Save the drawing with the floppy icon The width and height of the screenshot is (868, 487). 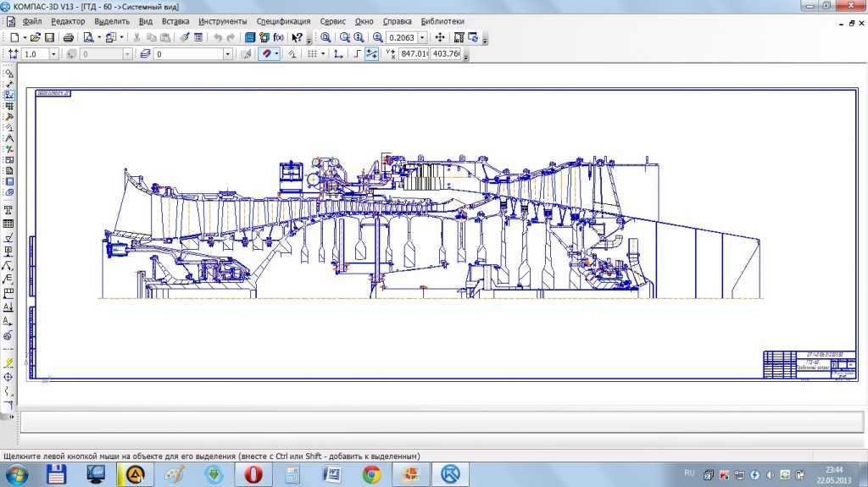[49, 37]
